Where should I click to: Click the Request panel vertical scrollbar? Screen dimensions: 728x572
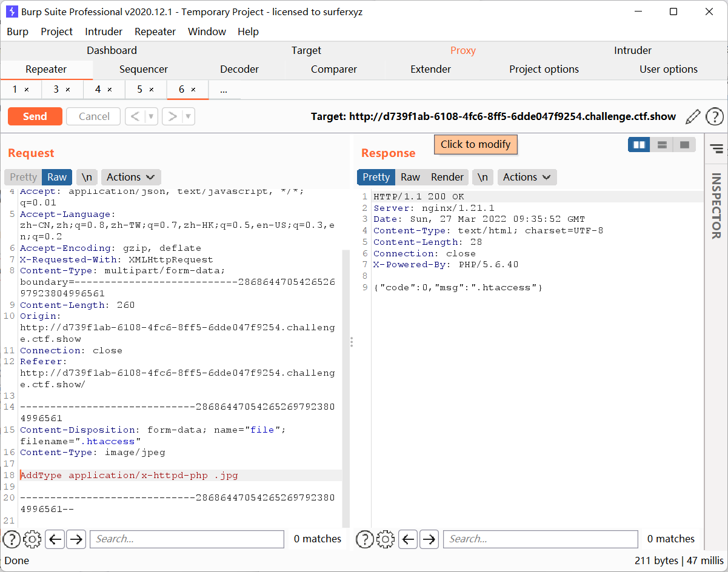click(x=346, y=388)
